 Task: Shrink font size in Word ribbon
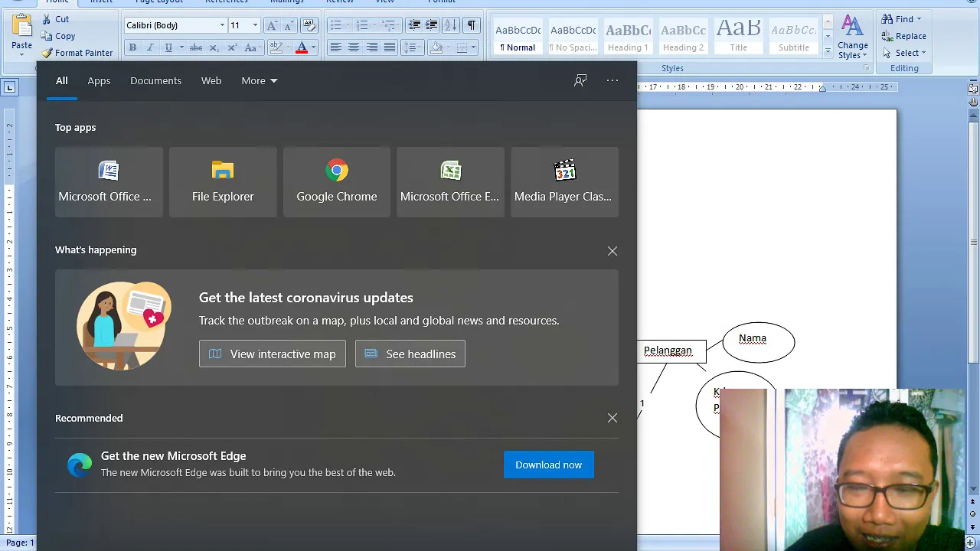[x=288, y=25]
